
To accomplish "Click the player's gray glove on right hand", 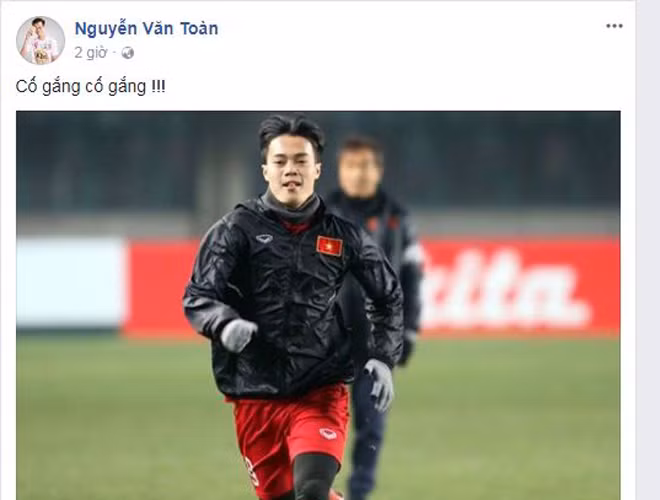I will (239, 335).
